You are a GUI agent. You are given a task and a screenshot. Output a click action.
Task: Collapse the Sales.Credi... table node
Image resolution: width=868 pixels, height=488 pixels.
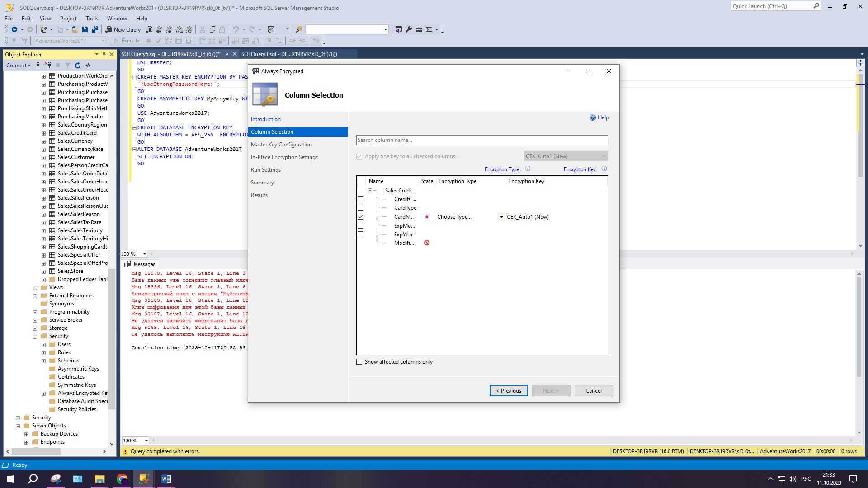coord(370,191)
